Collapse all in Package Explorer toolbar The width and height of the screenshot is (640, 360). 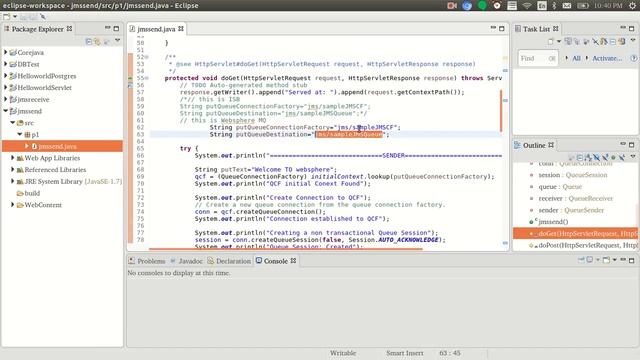89,41
